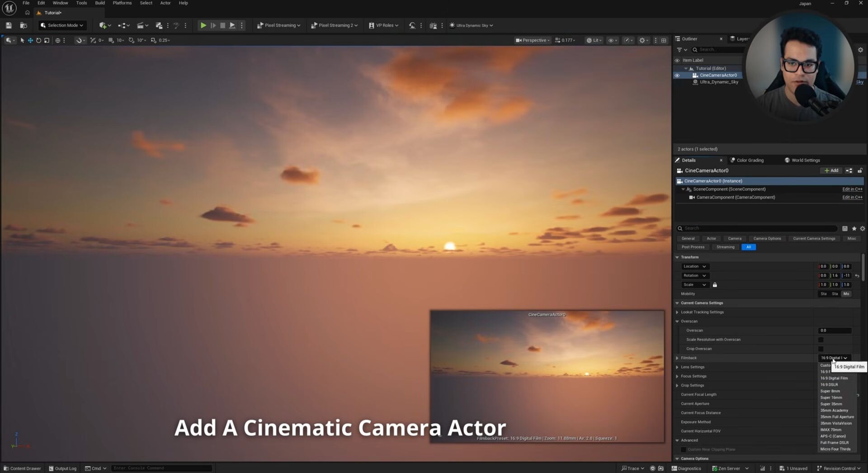The width and height of the screenshot is (868, 473).
Task: Select the scale gizmo tool
Action: tap(47, 40)
